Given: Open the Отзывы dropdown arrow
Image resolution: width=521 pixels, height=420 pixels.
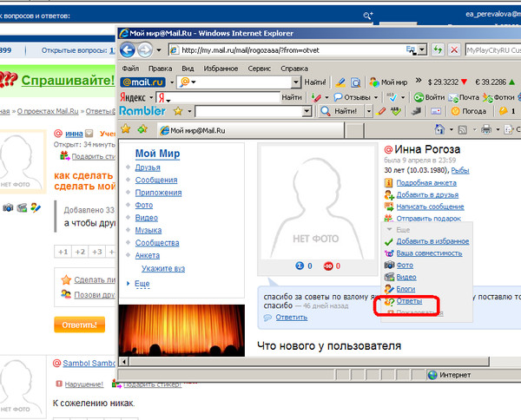Looking at the screenshot, I should (x=376, y=97).
